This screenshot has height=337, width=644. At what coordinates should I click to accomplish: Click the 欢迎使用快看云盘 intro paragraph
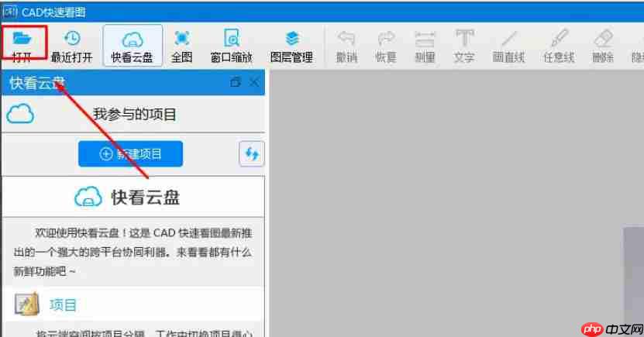point(133,252)
